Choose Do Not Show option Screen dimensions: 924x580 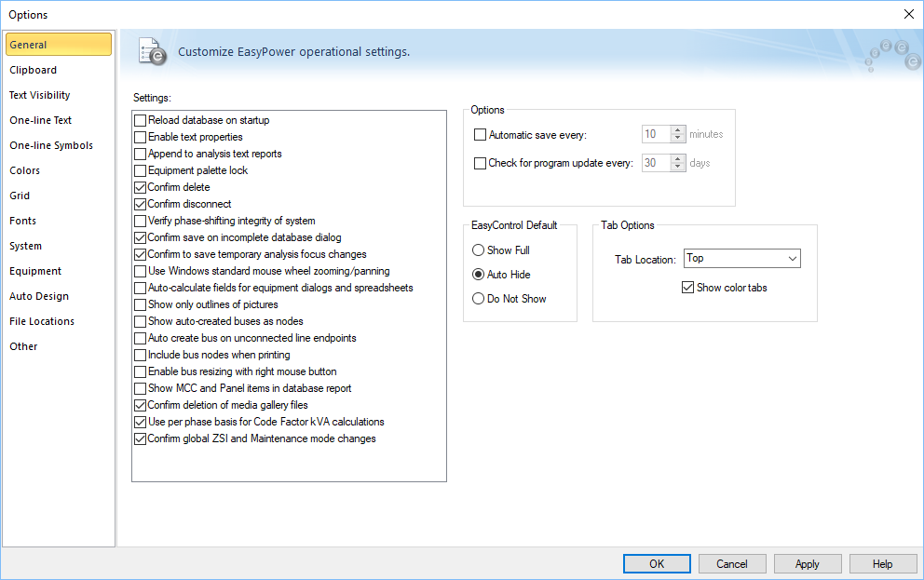479,299
